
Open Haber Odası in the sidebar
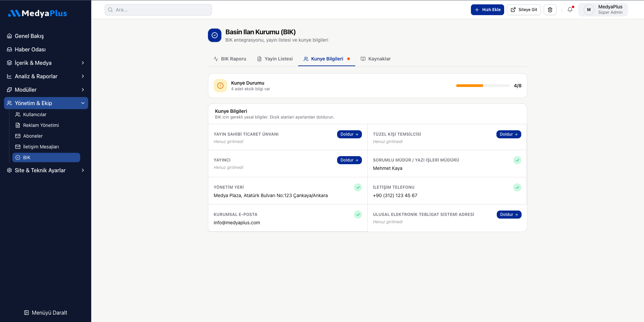pos(30,49)
